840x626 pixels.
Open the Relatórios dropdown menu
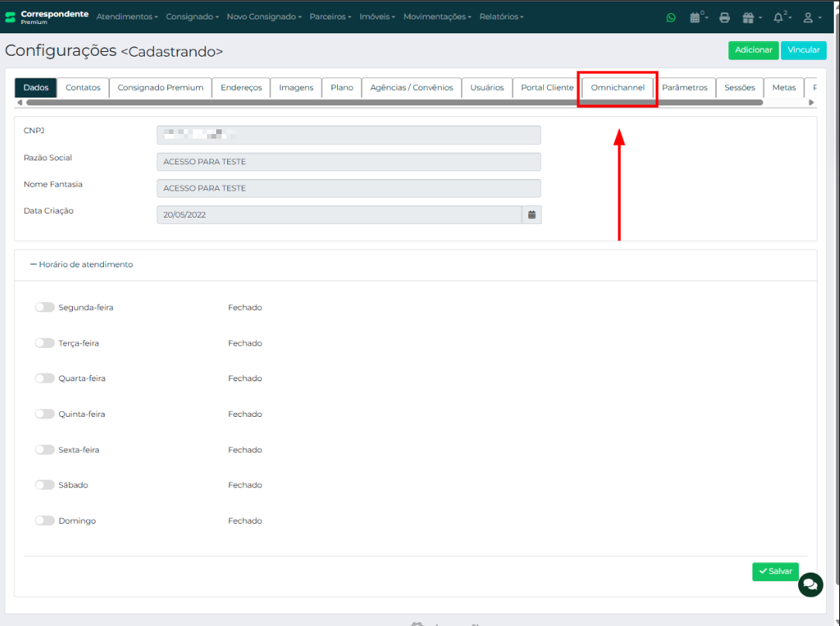pyautogui.click(x=501, y=16)
